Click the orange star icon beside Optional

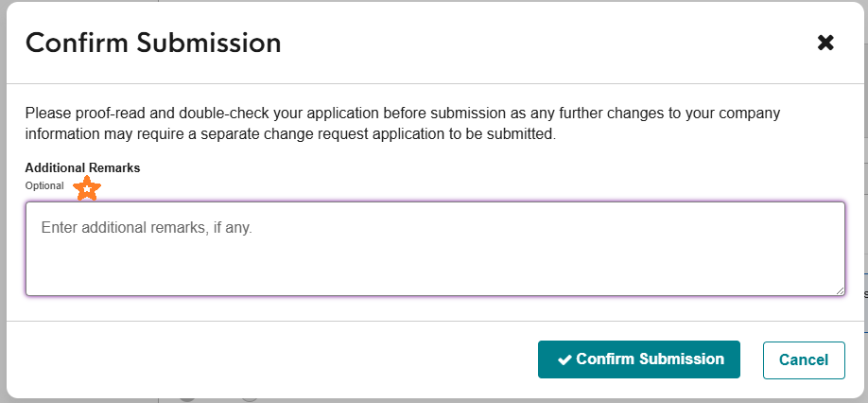pyautogui.click(x=87, y=187)
